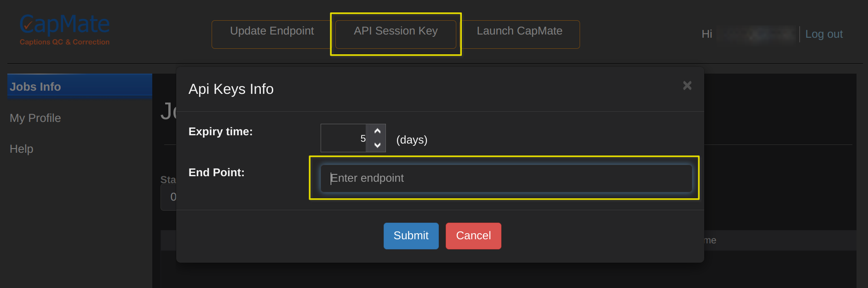Click the blurred username beside Hi
This screenshot has height=288, width=868.
coord(756,34)
